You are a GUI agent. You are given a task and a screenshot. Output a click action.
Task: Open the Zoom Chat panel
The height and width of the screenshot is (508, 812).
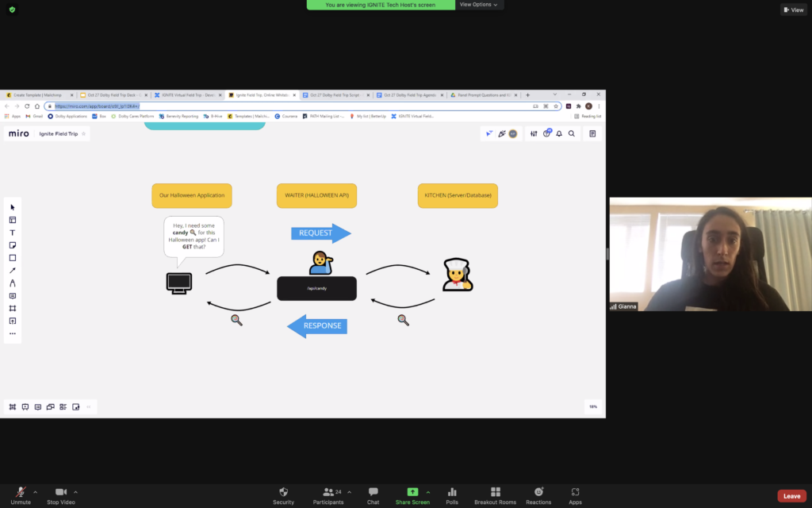click(373, 496)
